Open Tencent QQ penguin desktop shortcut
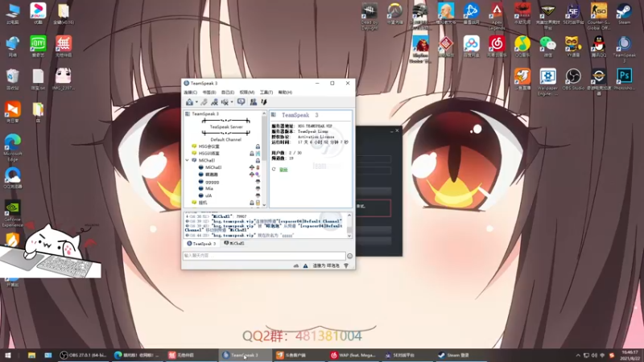Screen dimensions: 644x362 pos(598,47)
